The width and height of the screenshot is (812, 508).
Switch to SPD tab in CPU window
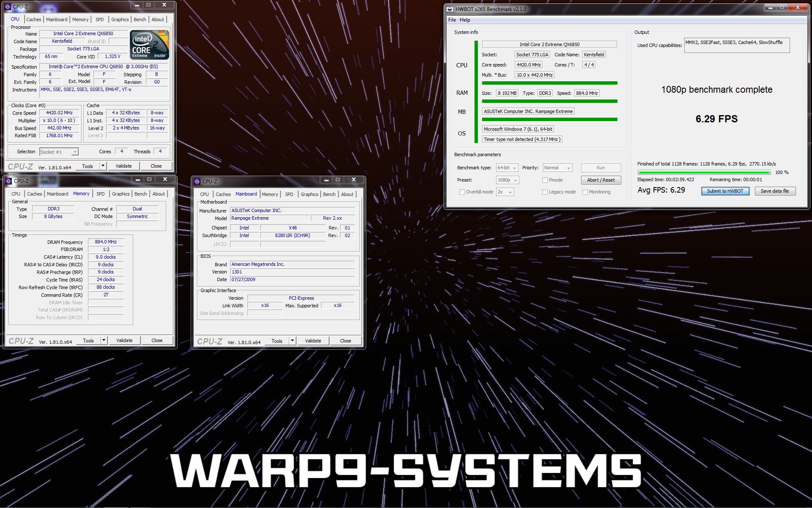pos(99,19)
